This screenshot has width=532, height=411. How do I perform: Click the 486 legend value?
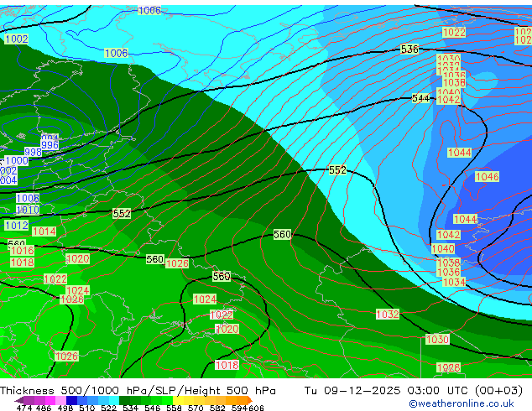pos(44,408)
